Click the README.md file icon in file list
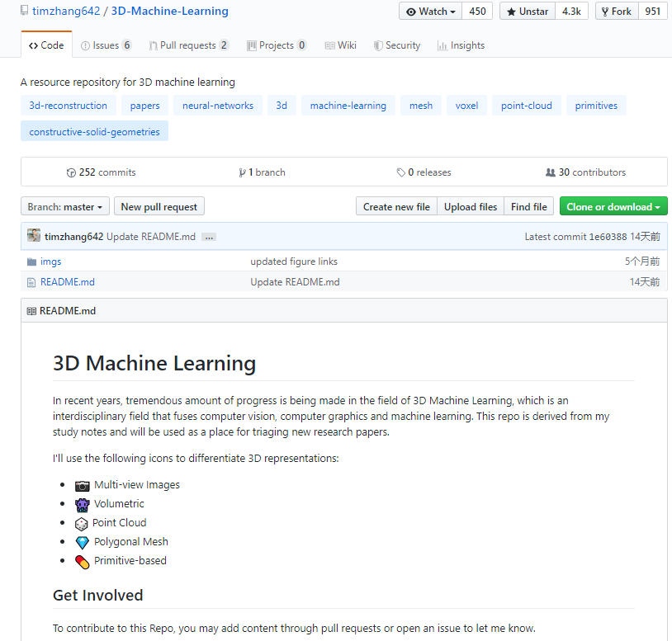This screenshot has width=672, height=641. pyautogui.click(x=31, y=282)
